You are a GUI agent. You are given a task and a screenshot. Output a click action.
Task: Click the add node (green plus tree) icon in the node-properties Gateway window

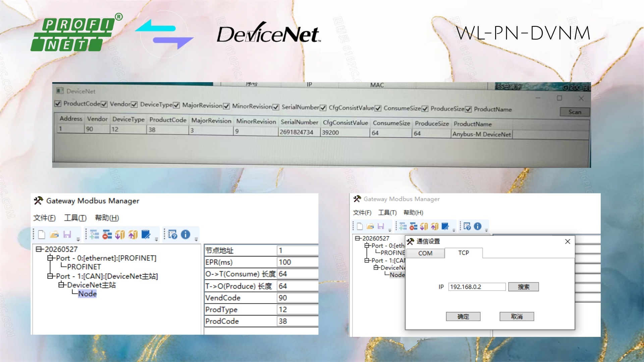94,235
